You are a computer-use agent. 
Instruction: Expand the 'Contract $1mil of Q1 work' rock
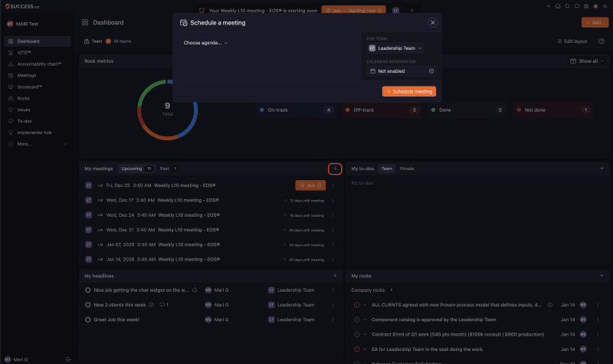(365, 334)
